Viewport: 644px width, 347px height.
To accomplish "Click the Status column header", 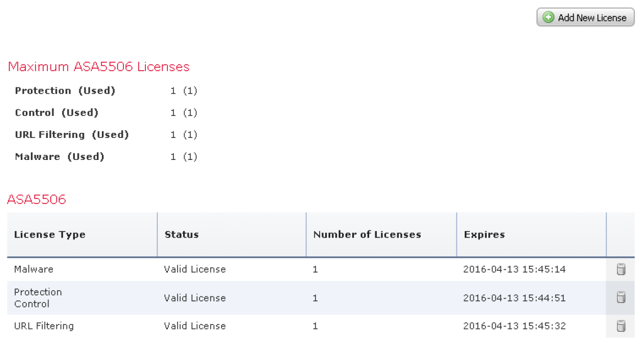I will 182,235.
